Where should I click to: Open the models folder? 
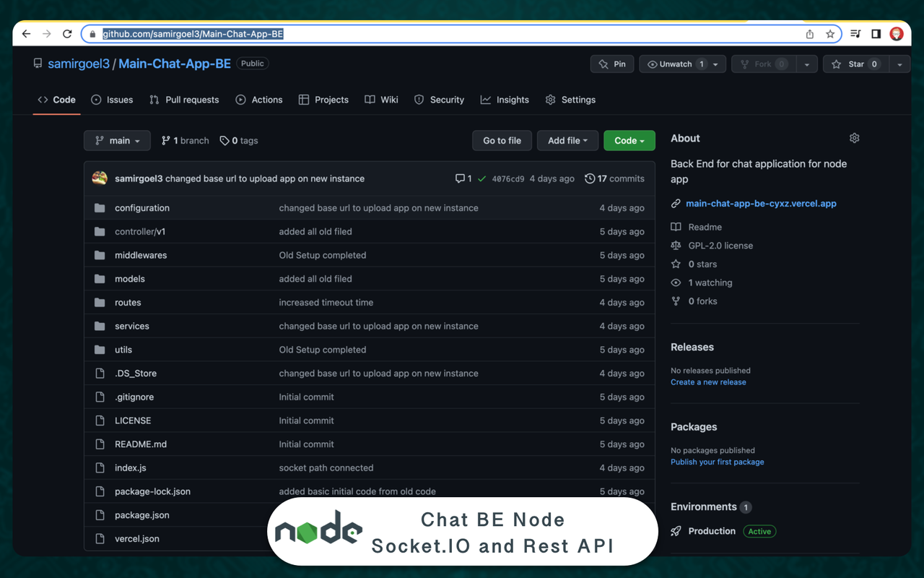[x=130, y=279]
